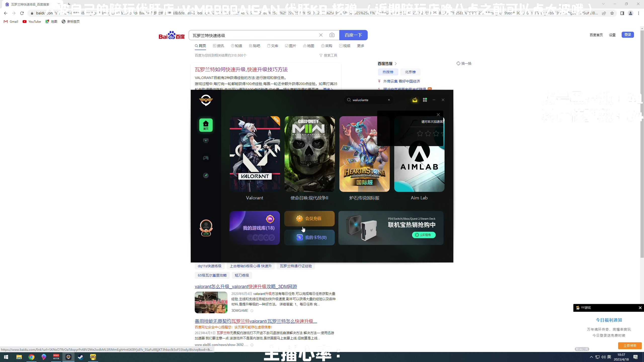The image size is (644, 362).
Task: Open the home tab in accelerator sidebar
Action: [x=206, y=125]
